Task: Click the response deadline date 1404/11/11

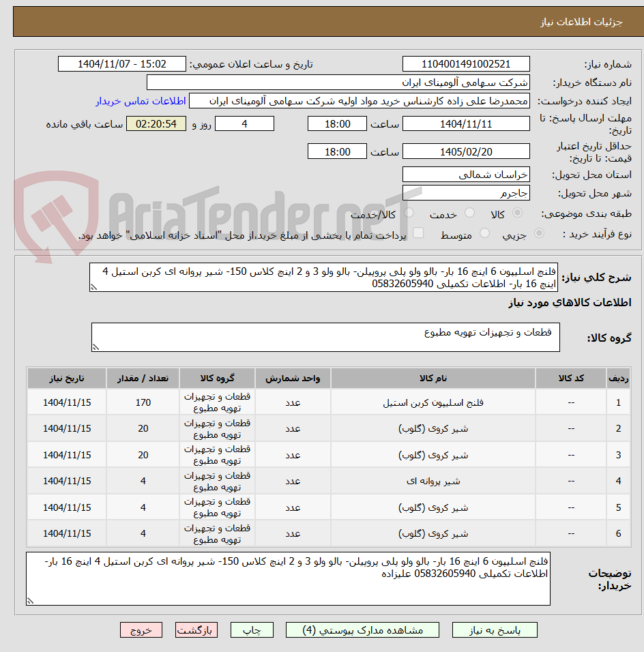Action: tap(466, 124)
